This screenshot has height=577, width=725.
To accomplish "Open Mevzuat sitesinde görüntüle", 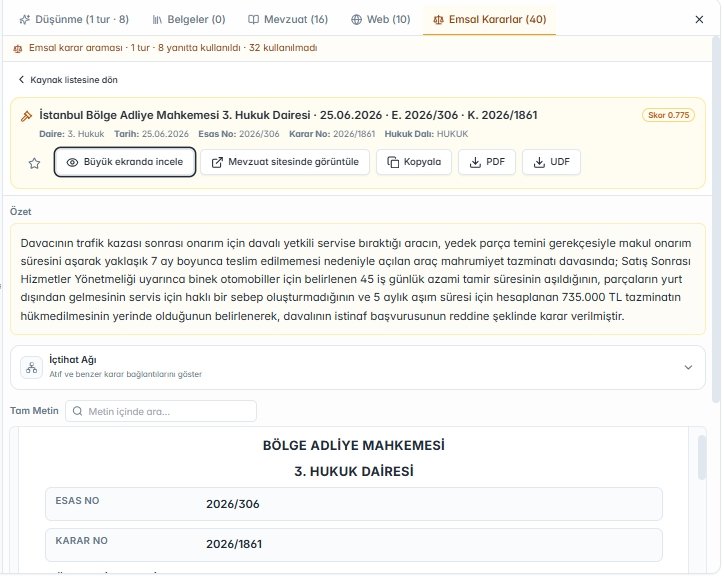I will point(285,162).
